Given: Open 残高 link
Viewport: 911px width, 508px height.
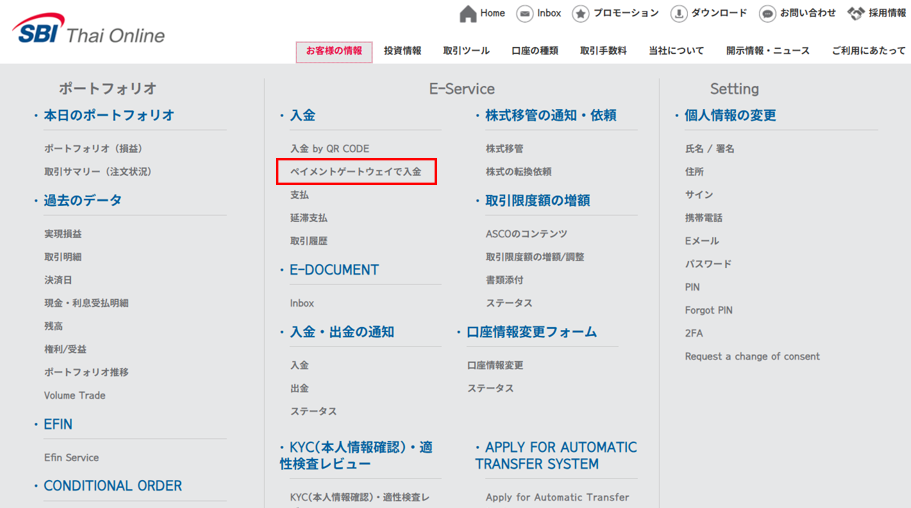Looking at the screenshot, I should point(53,326).
